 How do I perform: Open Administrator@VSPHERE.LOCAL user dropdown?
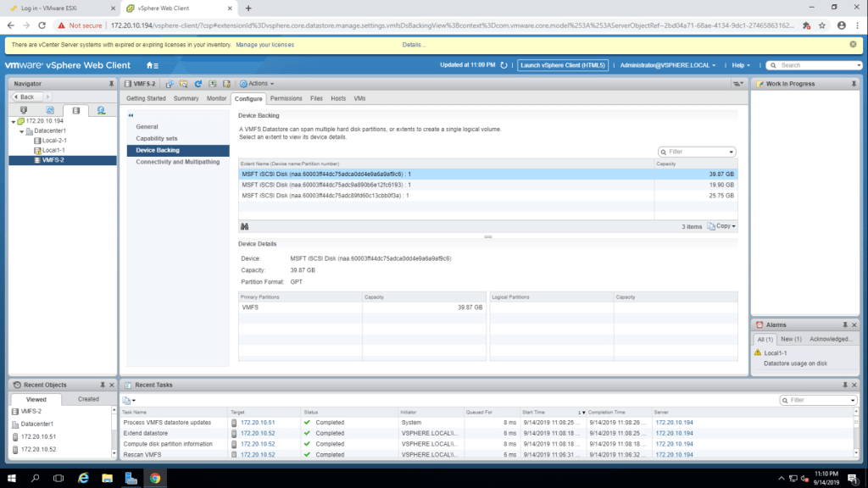coord(667,65)
